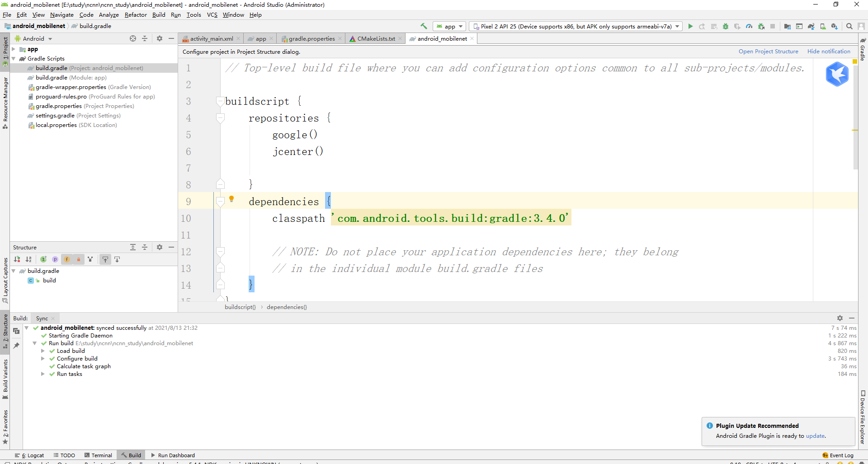
Task: Click dependencies{} in the breadcrumb bar
Action: tap(286, 307)
